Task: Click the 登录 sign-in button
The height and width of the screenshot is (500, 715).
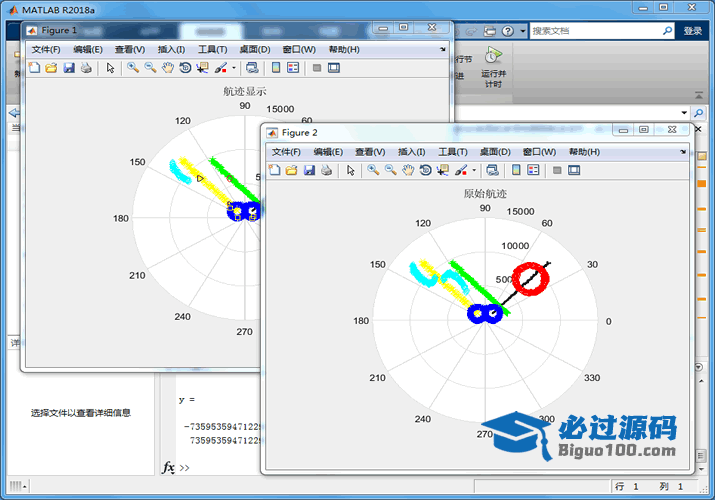Action: [693, 31]
